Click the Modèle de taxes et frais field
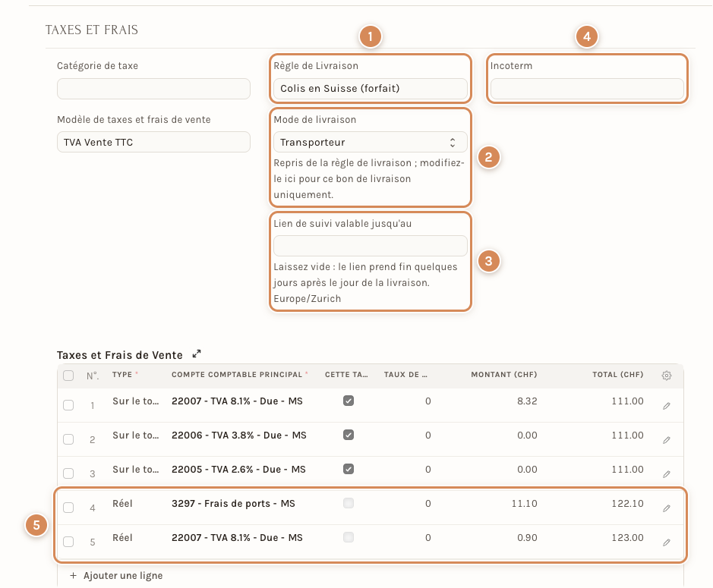The height and width of the screenshot is (588, 713). (x=153, y=142)
